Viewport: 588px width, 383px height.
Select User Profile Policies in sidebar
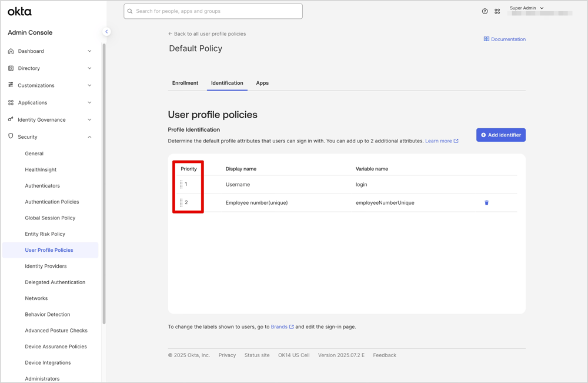click(50, 250)
